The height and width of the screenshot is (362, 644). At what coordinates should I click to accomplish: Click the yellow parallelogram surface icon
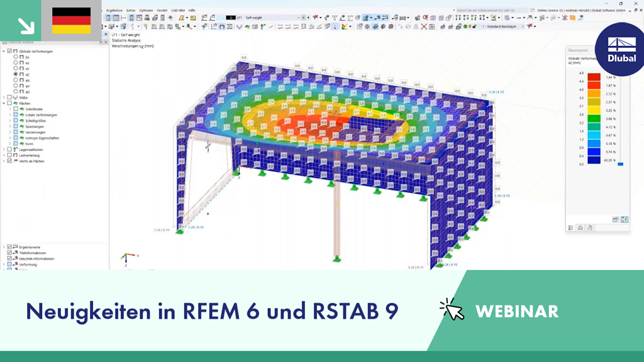click(x=180, y=18)
